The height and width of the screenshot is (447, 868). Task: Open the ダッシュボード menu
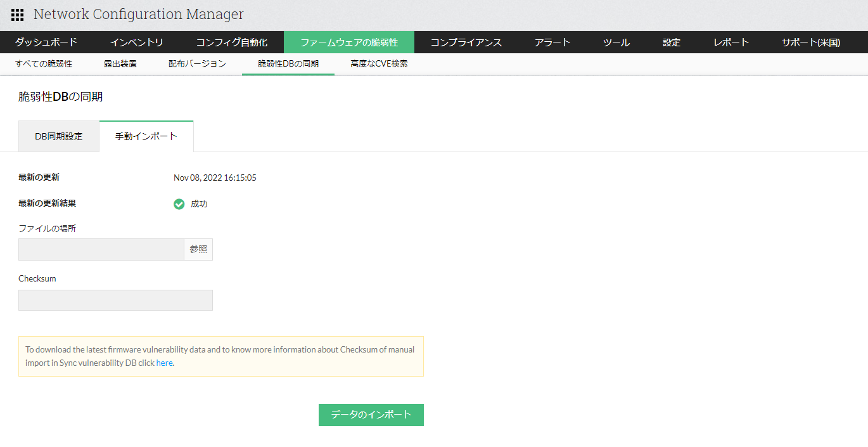(x=46, y=42)
